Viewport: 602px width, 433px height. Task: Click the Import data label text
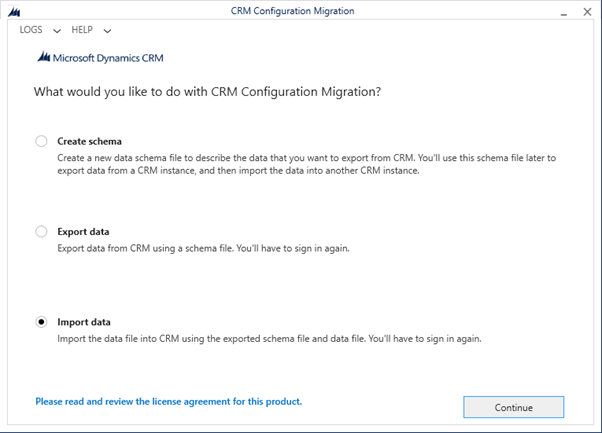84,322
